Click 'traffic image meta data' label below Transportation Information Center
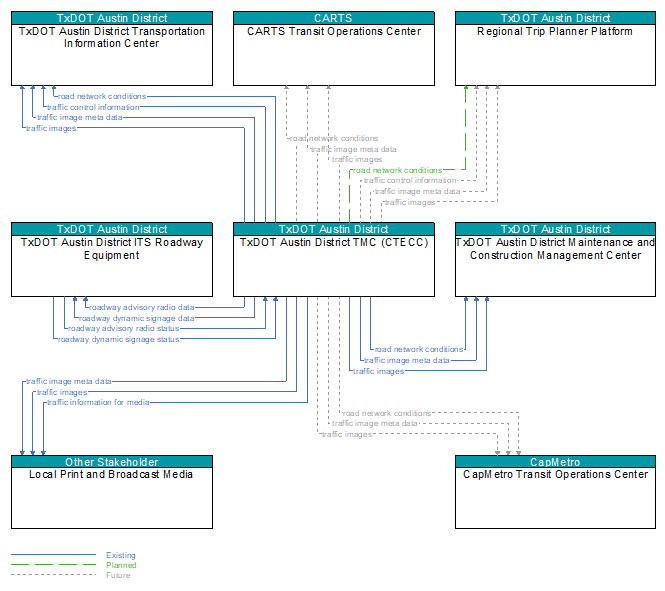 click(x=79, y=117)
